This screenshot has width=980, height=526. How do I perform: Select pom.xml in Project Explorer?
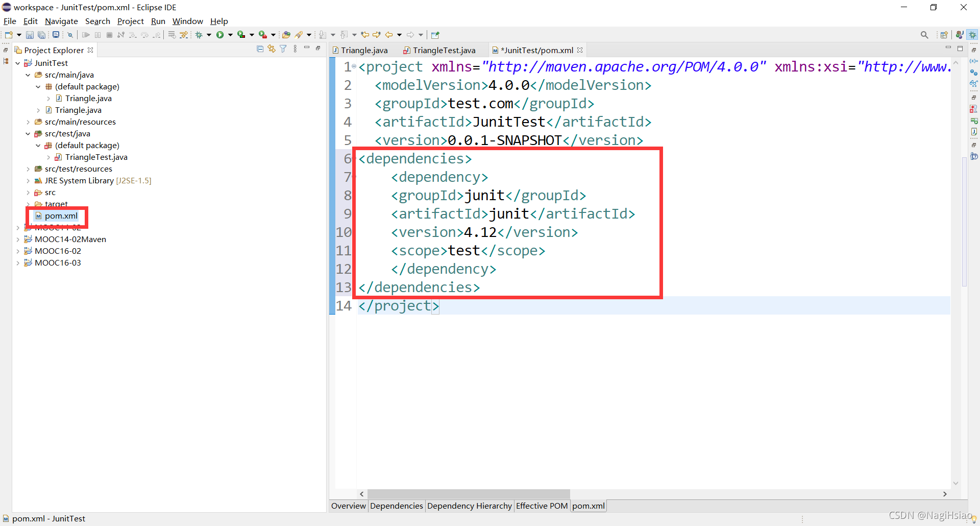[x=61, y=216]
